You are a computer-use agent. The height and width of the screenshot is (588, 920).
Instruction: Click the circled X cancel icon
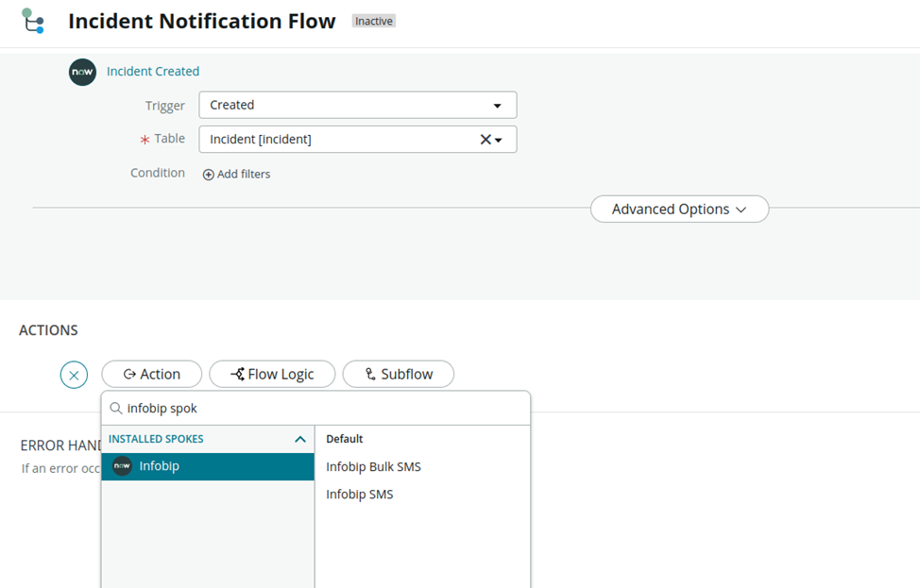coord(74,375)
